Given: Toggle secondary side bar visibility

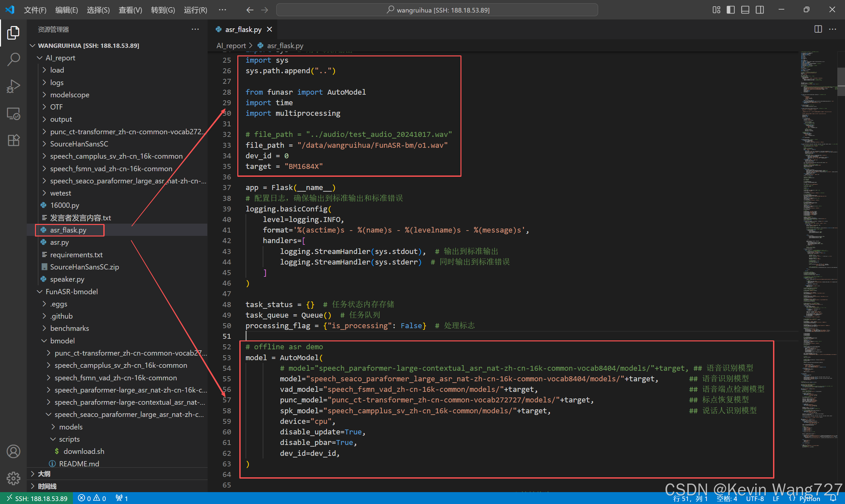Looking at the screenshot, I should (x=760, y=10).
